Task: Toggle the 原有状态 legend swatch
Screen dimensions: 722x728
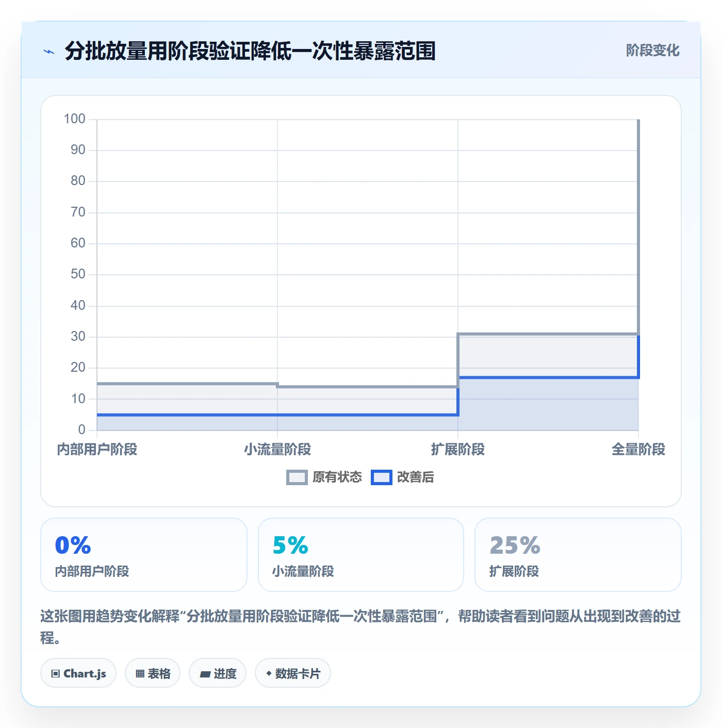Action: [x=297, y=477]
